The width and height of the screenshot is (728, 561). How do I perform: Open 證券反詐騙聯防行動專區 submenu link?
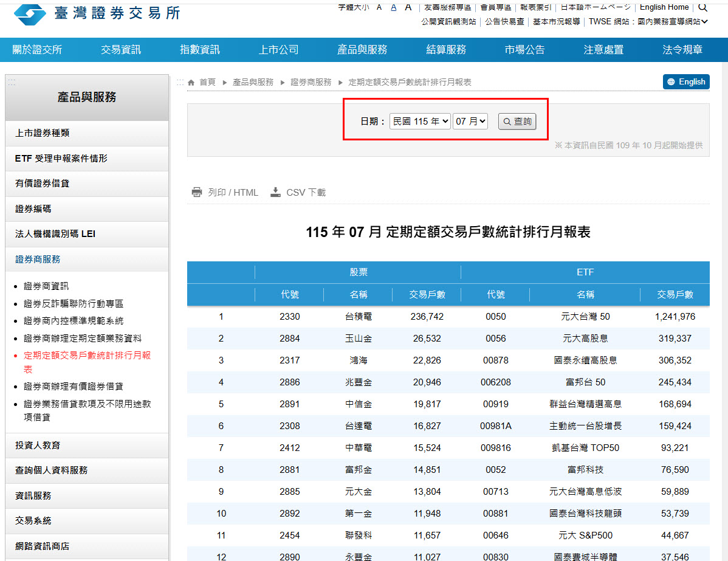pos(74,304)
